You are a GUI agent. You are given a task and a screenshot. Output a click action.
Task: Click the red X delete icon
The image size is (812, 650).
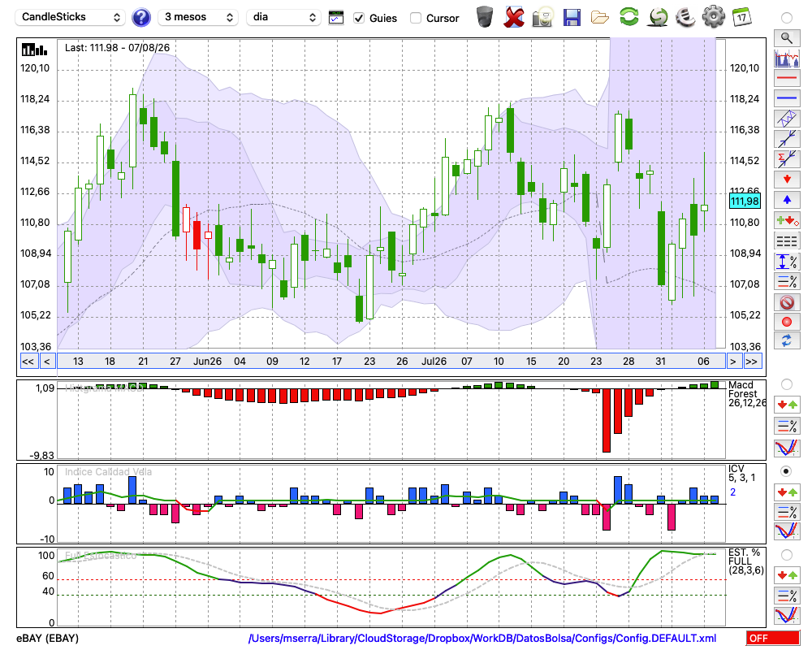(x=514, y=17)
